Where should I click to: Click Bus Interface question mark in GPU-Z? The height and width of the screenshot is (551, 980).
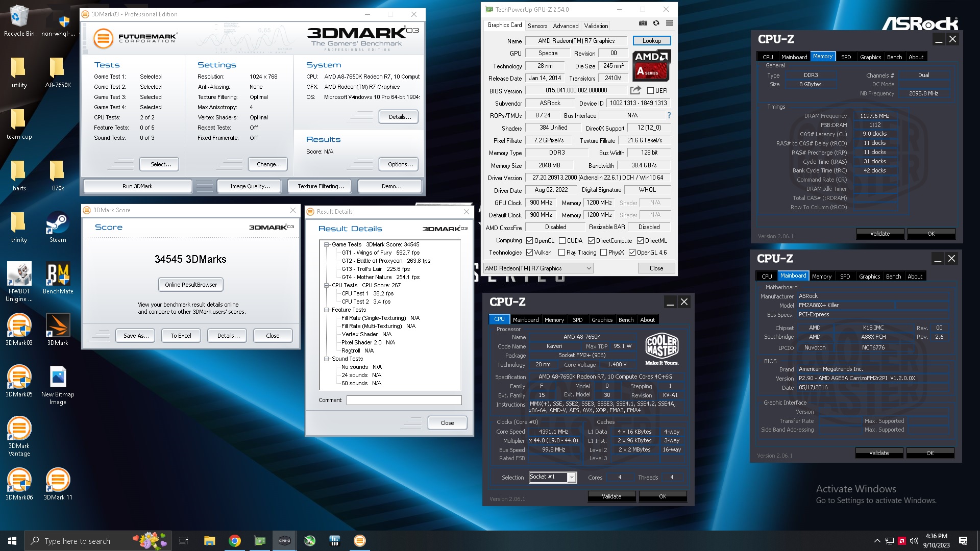coord(669,115)
